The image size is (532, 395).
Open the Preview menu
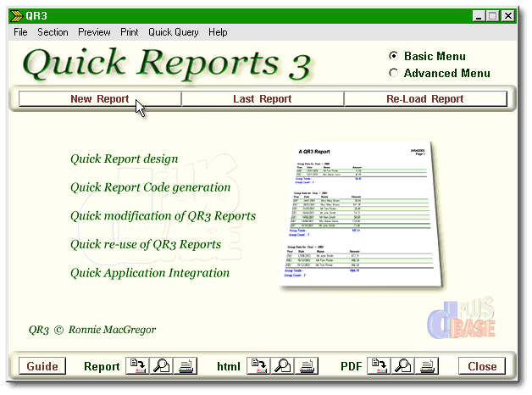94,32
